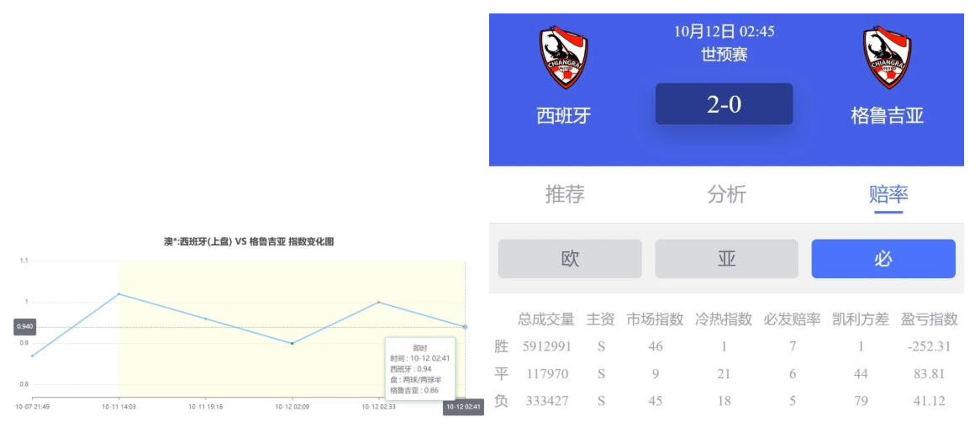Click the green data point at 10-12 02:09
The height and width of the screenshot is (422, 980).
click(292, 343)
